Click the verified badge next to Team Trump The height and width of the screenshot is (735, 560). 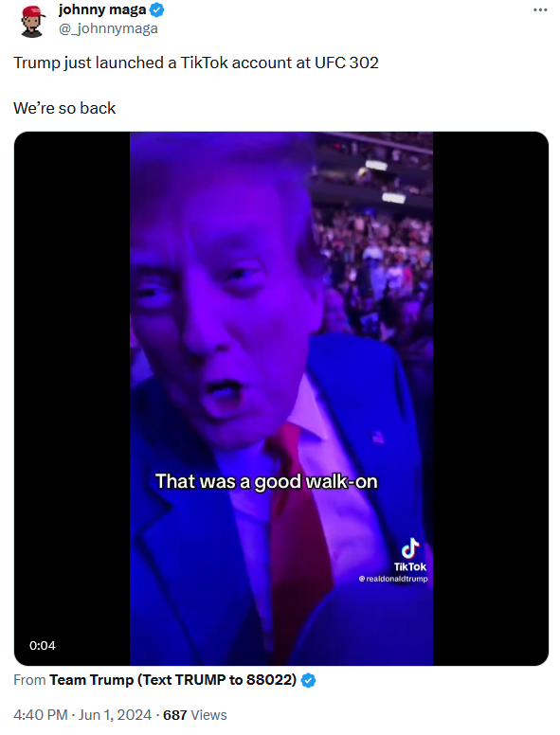(308, 680)
